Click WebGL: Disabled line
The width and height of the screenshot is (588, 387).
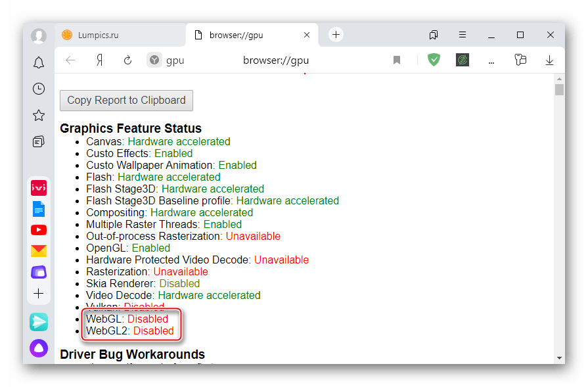[x=127, y=319]
